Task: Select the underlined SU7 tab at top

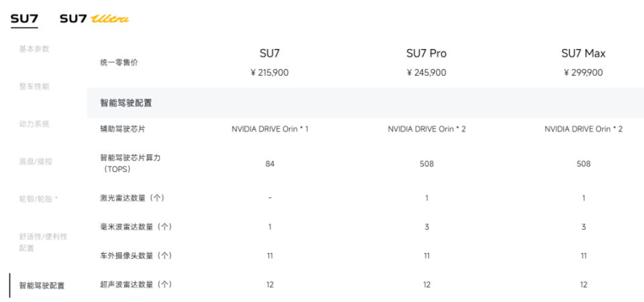Action: click(24, 19)
